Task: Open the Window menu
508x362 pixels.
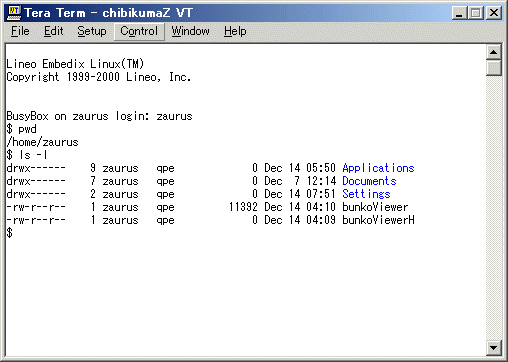Action: pos(190,31)
